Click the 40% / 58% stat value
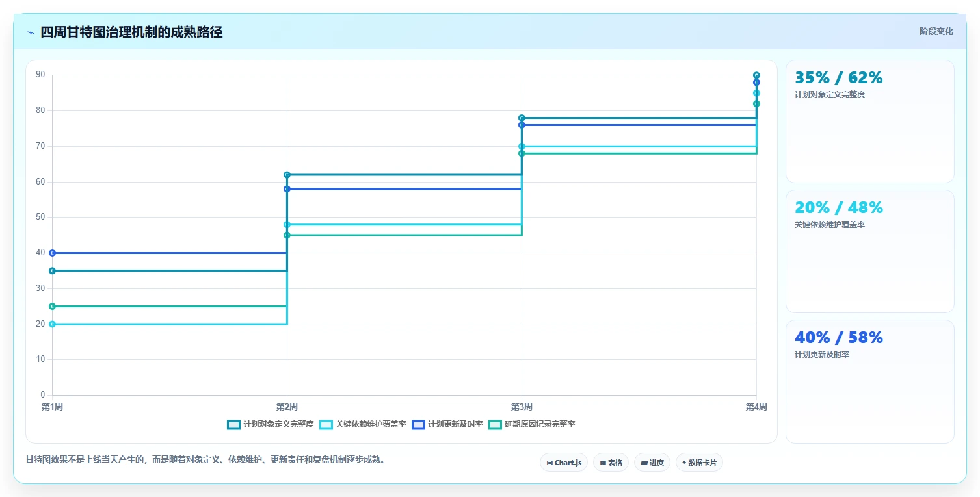Screen dimensions: 980x497 839,338
